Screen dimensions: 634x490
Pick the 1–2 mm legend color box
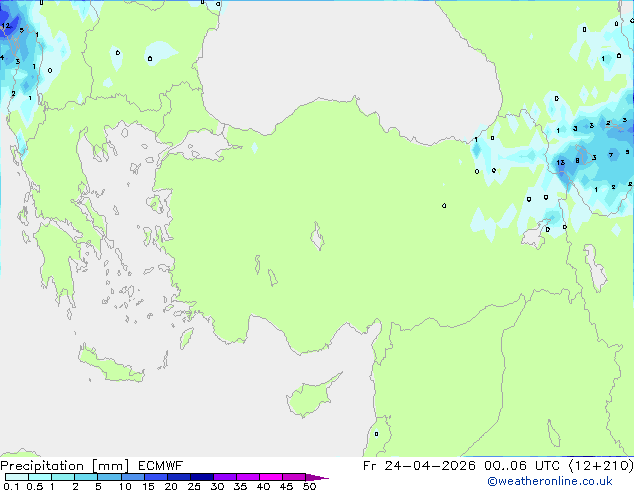pos(63,477)
